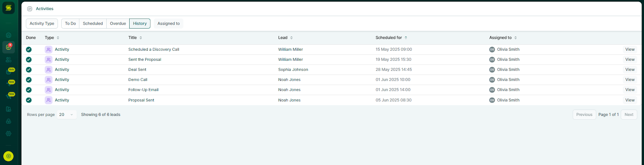644x165 pixels.
Task: Click the Assigned to filter button
Action: pos(168,24)
